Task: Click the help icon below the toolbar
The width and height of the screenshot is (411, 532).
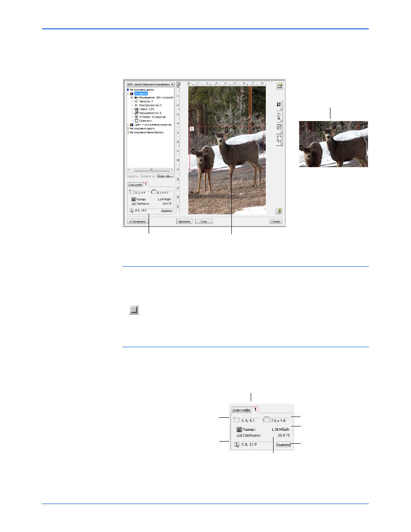Action: point(280,211)
